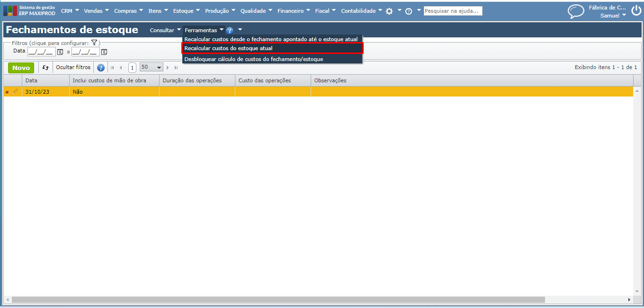Select Recalcular custos desde o fechamento apontado
This screenshot has height=308, width=644.
pos(272,39)
